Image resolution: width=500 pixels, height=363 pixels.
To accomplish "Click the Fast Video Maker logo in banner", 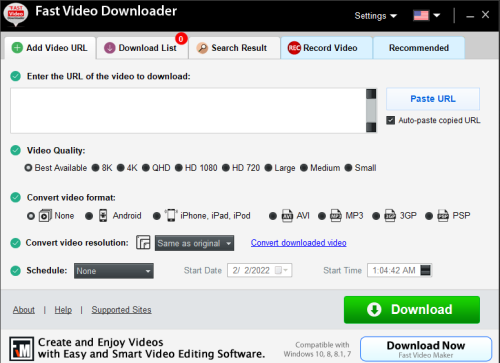I will pos(22,349).
